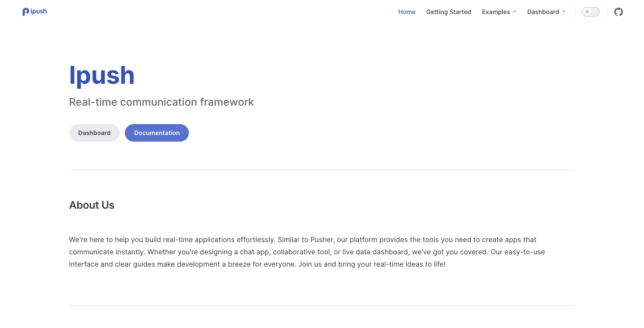Image resolution: width=644 pixels, height=328 pixels.
Task: Go to the Home nav item
Action: [407, 12]
